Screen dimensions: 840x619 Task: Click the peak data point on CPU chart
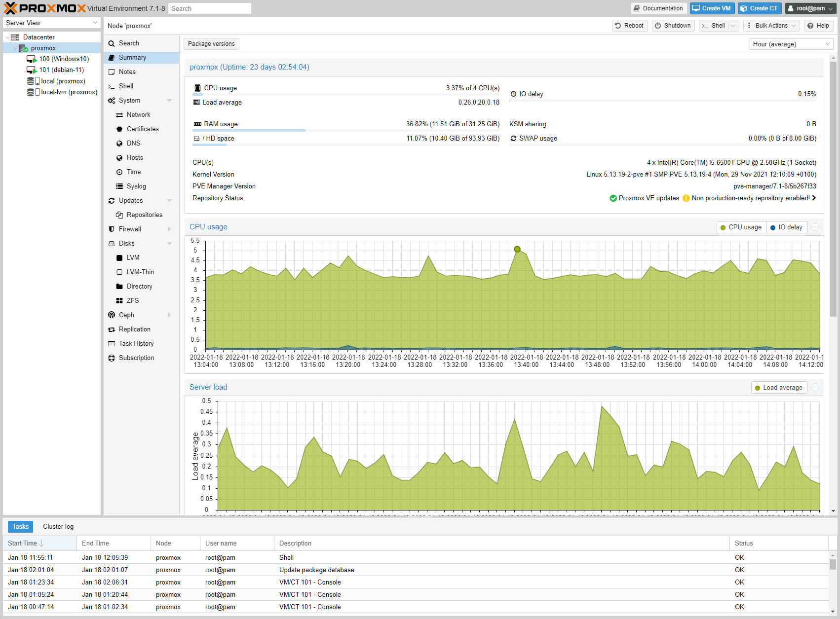coord(517,250)
